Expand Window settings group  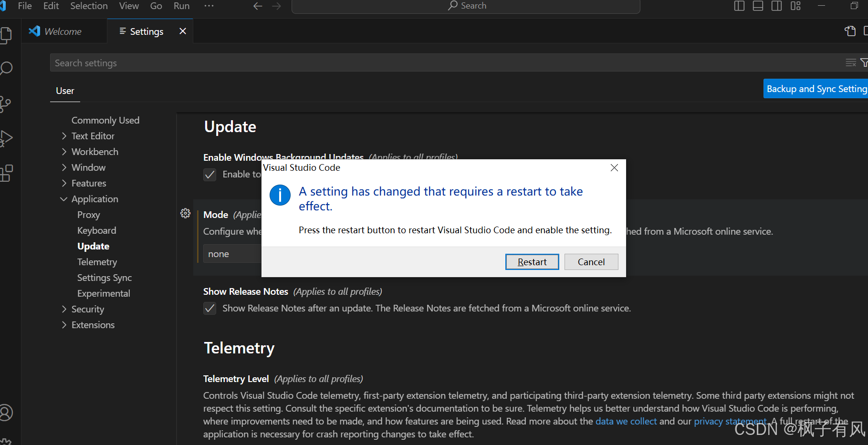coord(64,167)
